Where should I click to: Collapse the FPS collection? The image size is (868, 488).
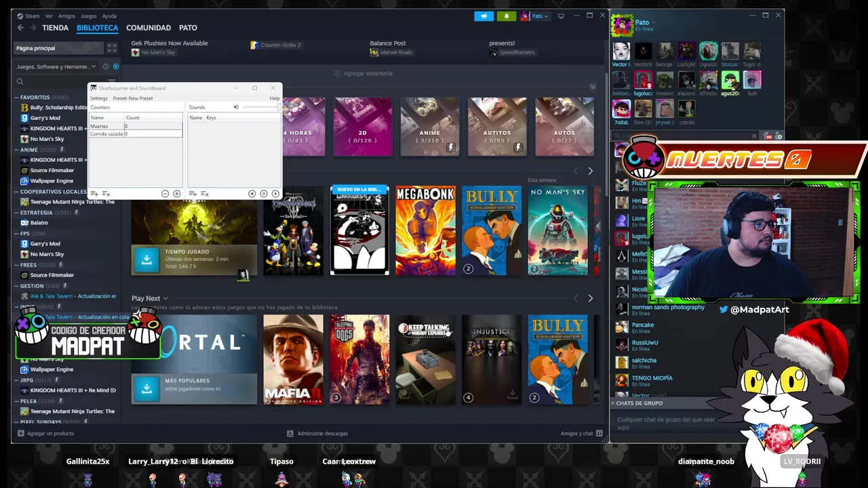pos(16,233)
